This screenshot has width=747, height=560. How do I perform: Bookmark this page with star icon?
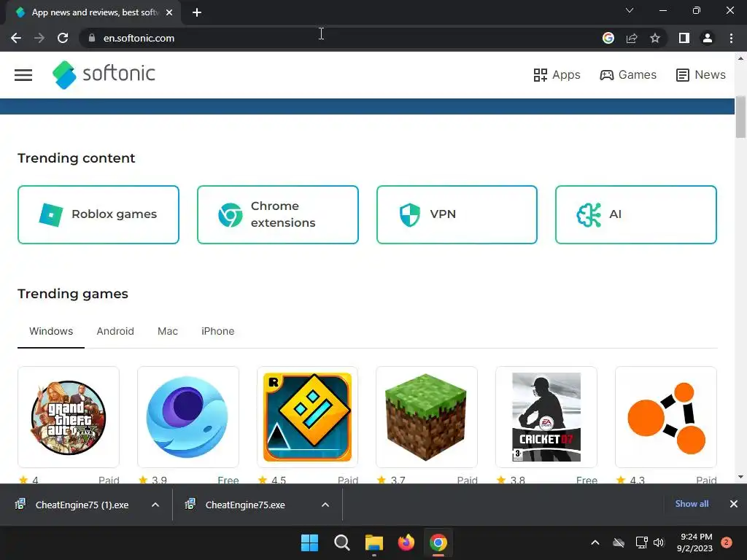pyautogui.click(x=655, y=38)
